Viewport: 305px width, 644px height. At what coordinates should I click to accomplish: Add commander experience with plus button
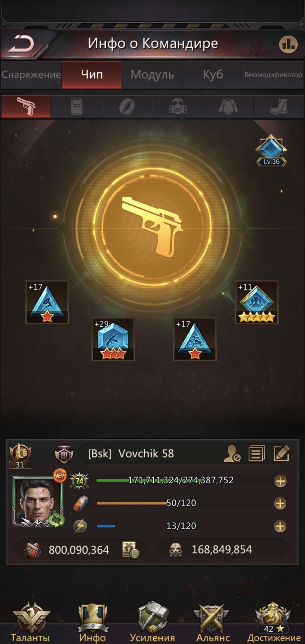[x=280, y=481]
